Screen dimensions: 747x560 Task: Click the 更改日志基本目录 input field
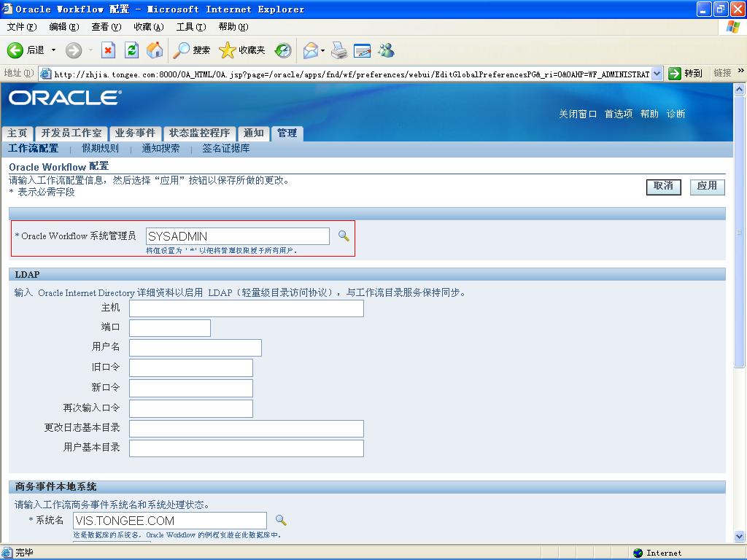tap(247, 429)
